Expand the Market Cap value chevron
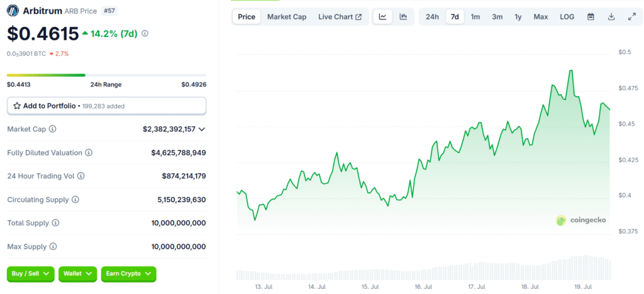 pyautogui.click(x=202, y=129)
